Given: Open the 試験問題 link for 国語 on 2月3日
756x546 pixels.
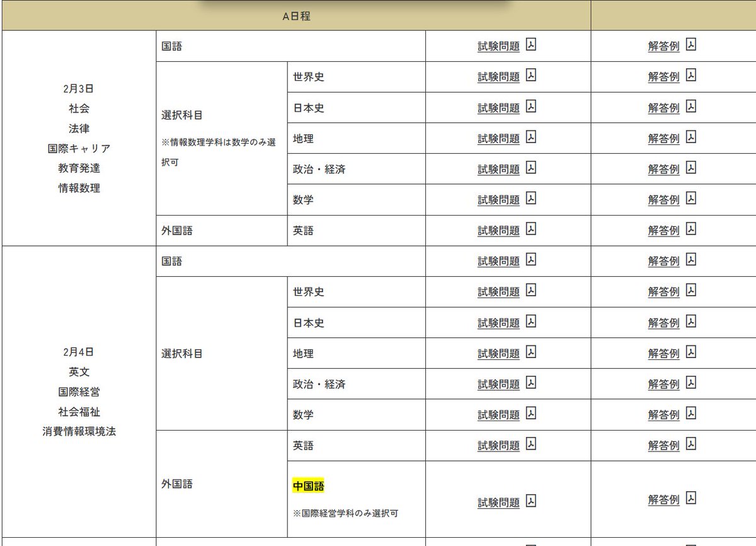Looking at the screenshot, I should click(x=498, y=45).
